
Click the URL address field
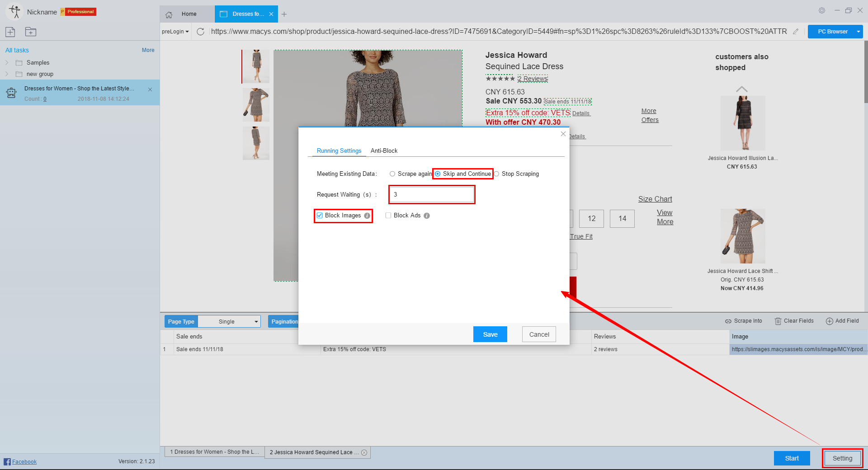(x=499, y=32)
